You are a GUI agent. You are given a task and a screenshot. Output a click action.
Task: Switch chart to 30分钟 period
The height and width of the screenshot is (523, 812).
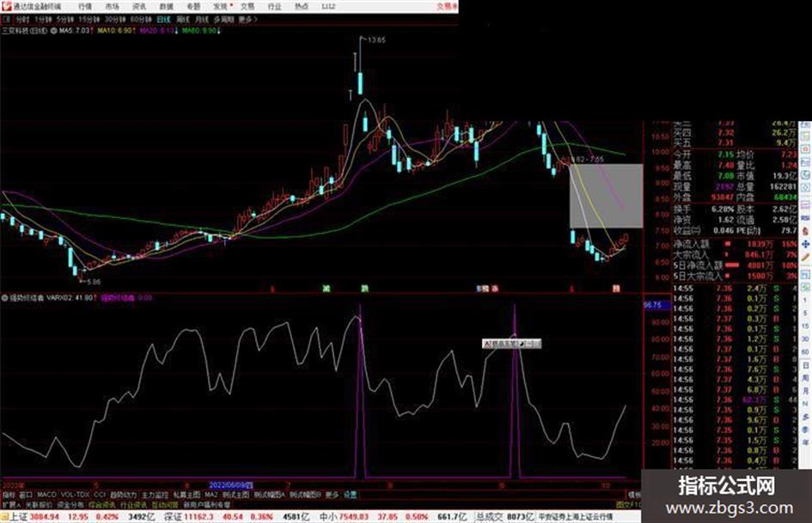click(x=115, y=19)
